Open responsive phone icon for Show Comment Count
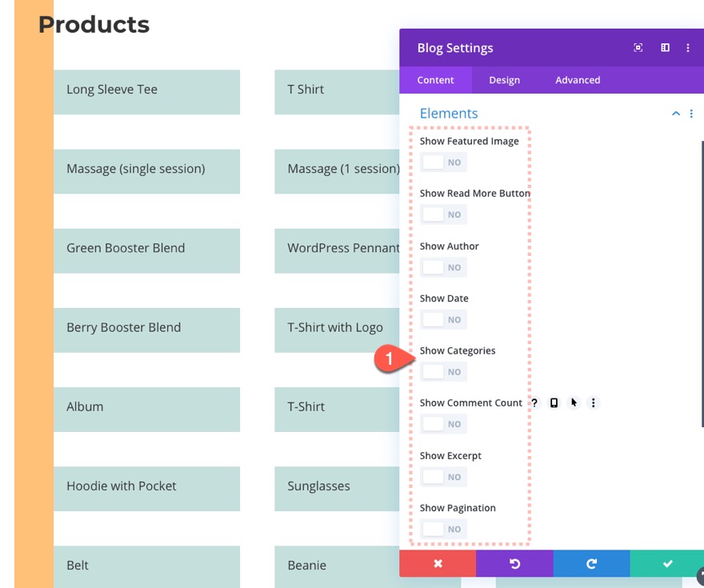 pos(554,402)
